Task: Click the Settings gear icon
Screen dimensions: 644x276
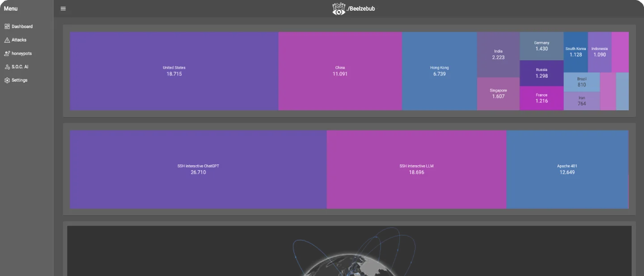Action: [x=7, y=80]
